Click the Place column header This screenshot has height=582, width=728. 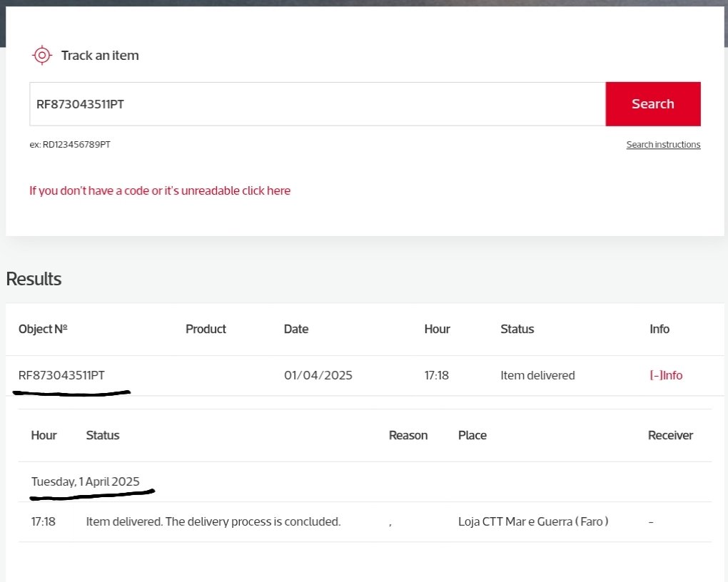(x=472, y=435)
